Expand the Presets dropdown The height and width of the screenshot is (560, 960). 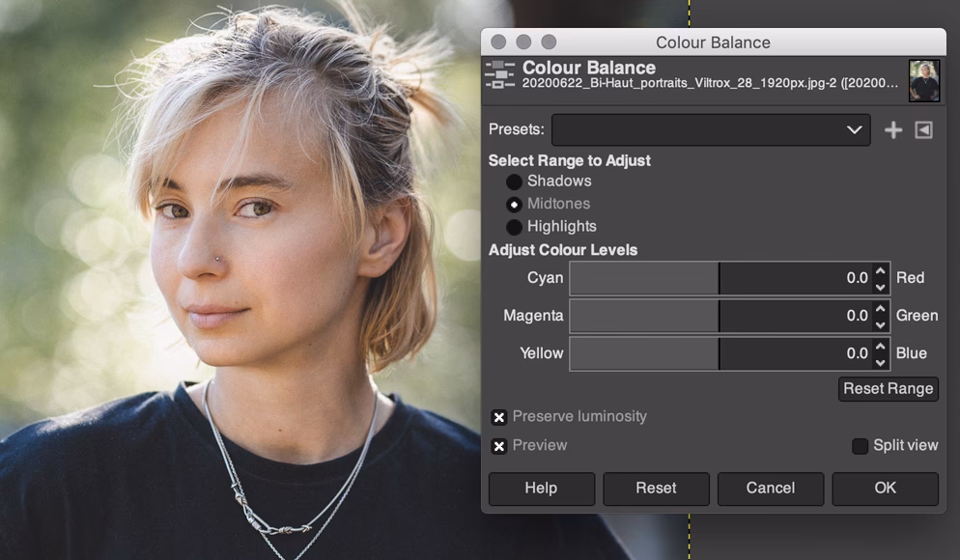point(710,129)
